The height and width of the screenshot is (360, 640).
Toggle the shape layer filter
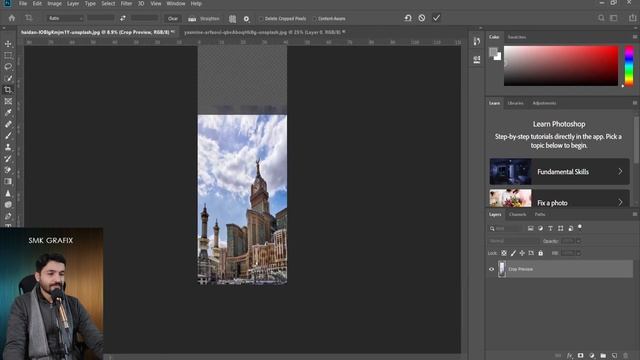coord(560,229)
